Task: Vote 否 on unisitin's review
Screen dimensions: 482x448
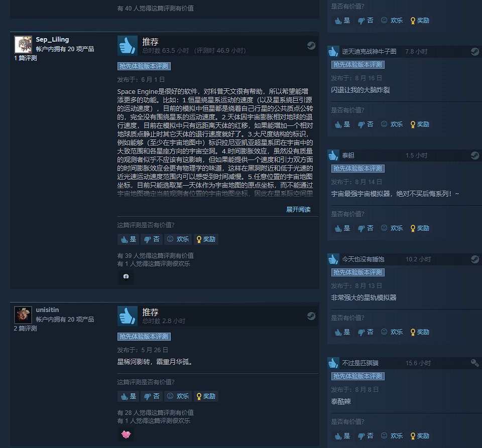Action: (152, 396)
